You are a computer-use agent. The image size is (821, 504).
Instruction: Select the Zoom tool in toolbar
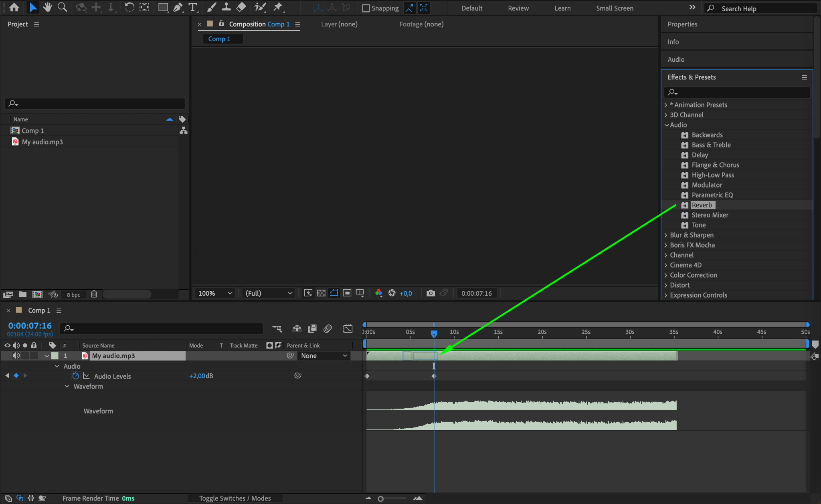pyautogui.click(x=62, y=7)
